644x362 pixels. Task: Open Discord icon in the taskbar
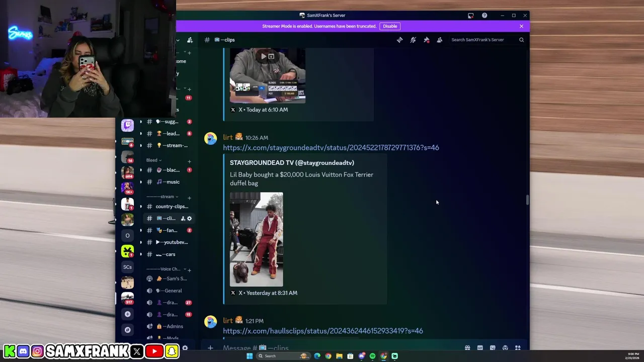tap(361, 356)
